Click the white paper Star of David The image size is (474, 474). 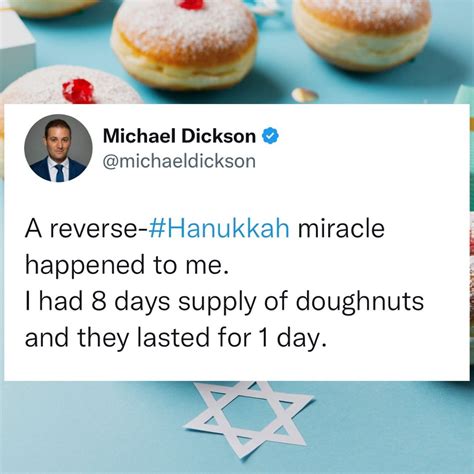click(249, 419)
